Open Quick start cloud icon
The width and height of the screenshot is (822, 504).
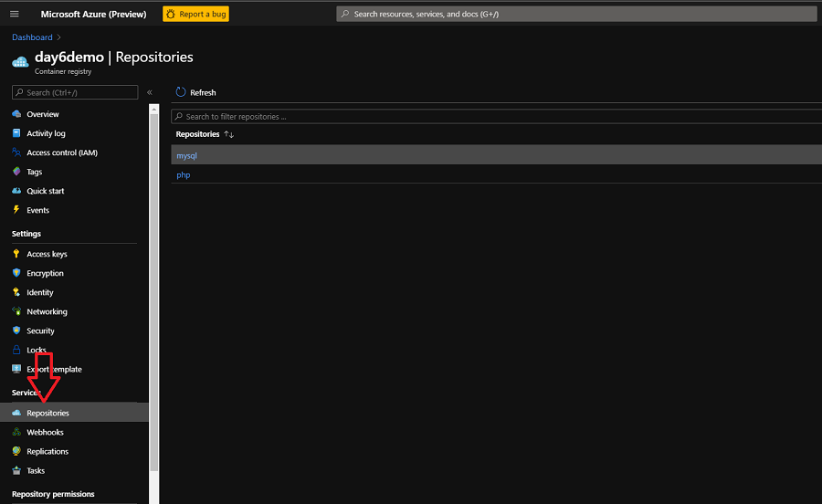(x=16, y=191)
